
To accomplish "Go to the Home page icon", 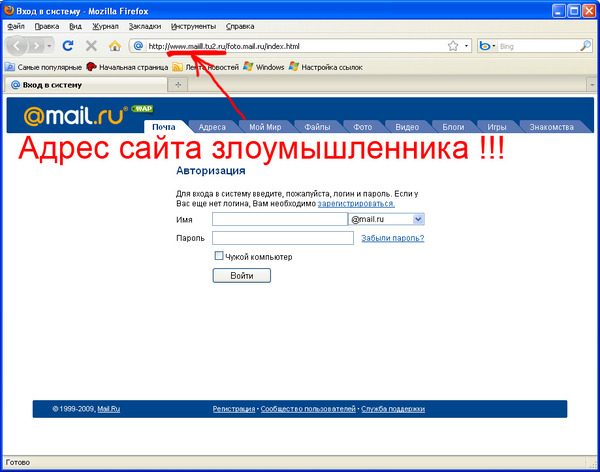I will [114, 46].
